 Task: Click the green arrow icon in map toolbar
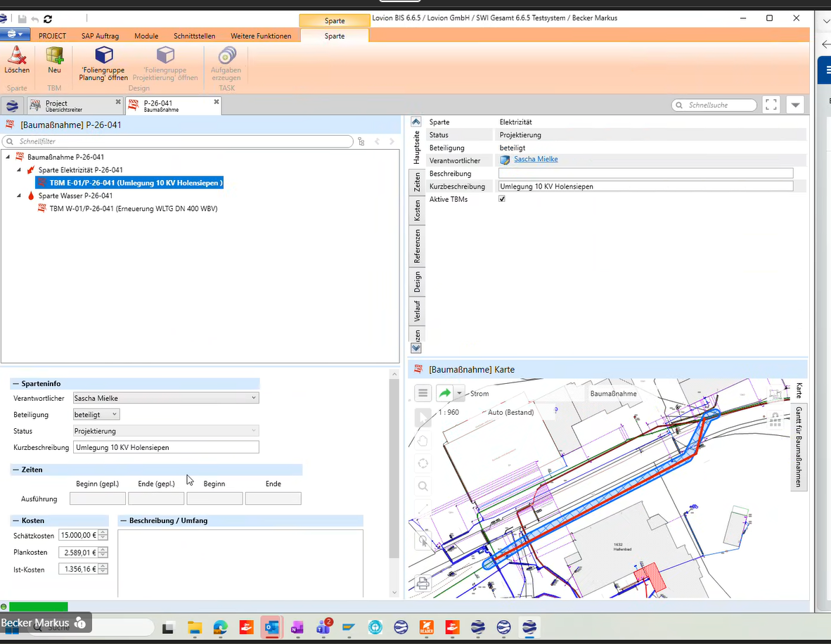click(444, 393)
